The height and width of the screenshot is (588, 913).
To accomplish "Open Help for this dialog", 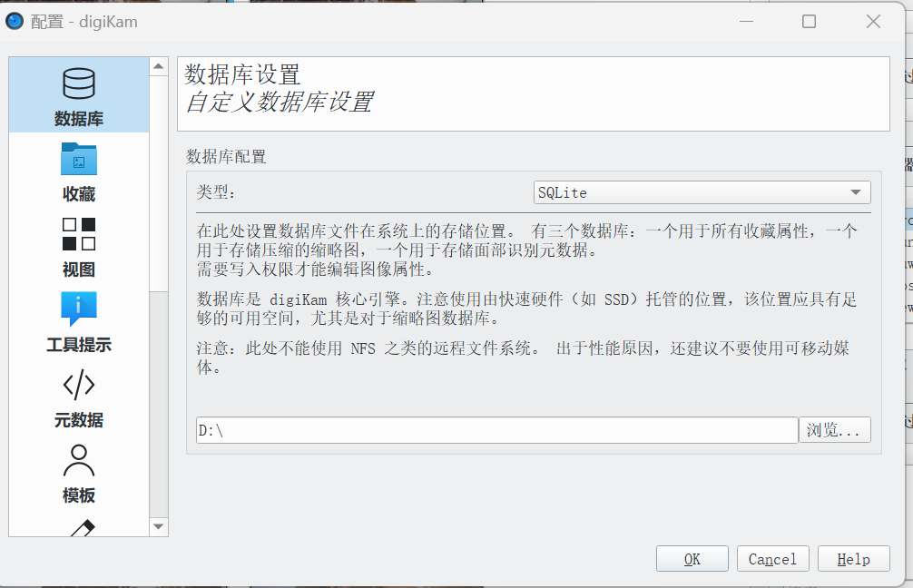I will (854, 560).
